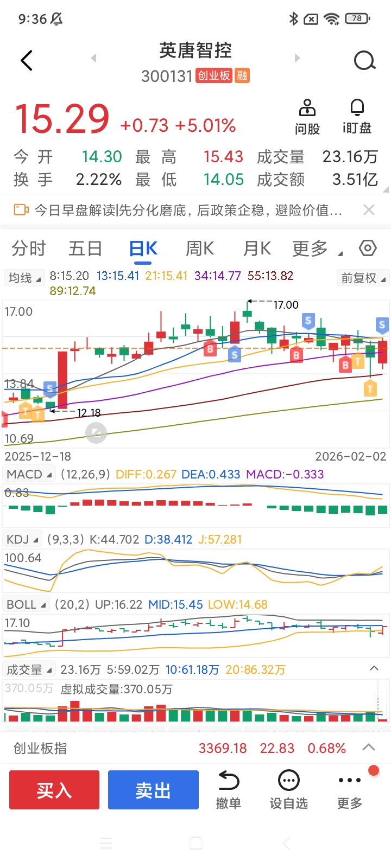This screenshot has width=391, height=868.
Task: Tap the muted bell status icon
Action: pyautogui.click(x=56, y=19)
